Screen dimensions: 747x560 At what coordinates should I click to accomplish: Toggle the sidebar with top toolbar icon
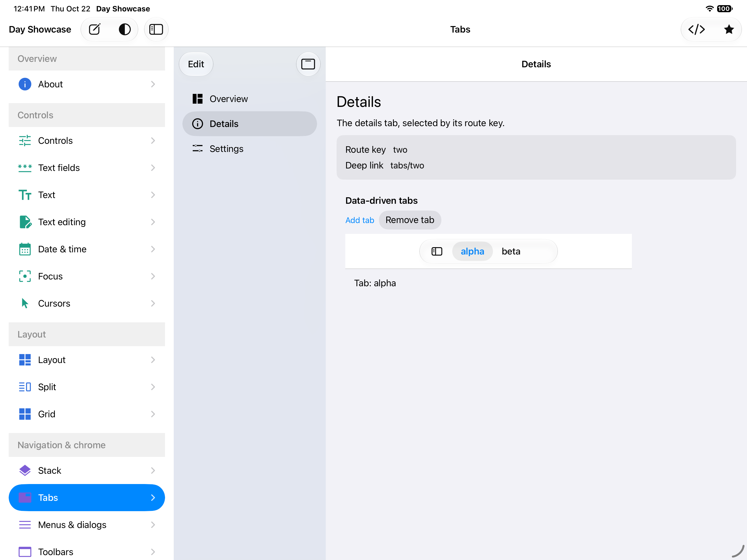pyautogui.click(x=156, y=29)
